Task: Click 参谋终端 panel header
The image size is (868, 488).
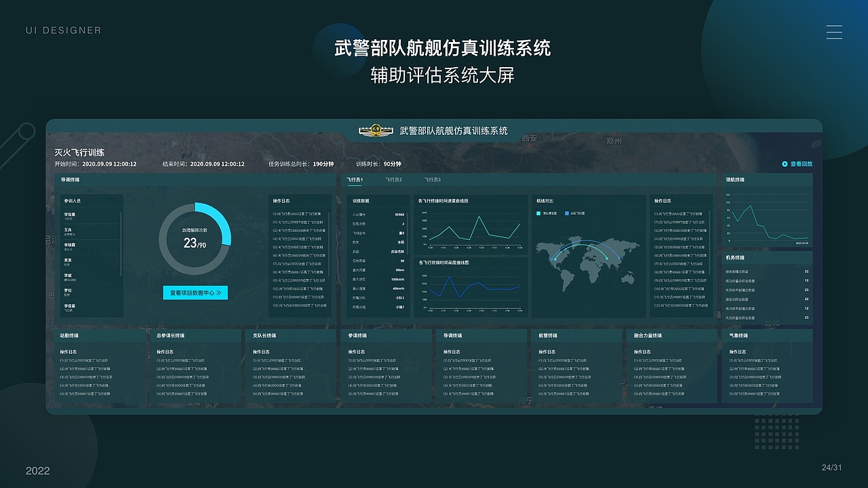Action: pyautogui.click(x=387, y=335)
